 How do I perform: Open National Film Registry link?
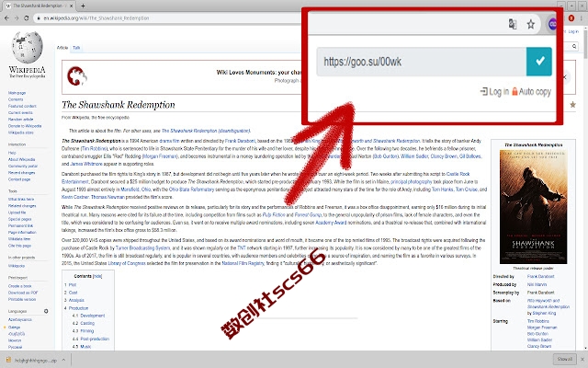[243, 263]
